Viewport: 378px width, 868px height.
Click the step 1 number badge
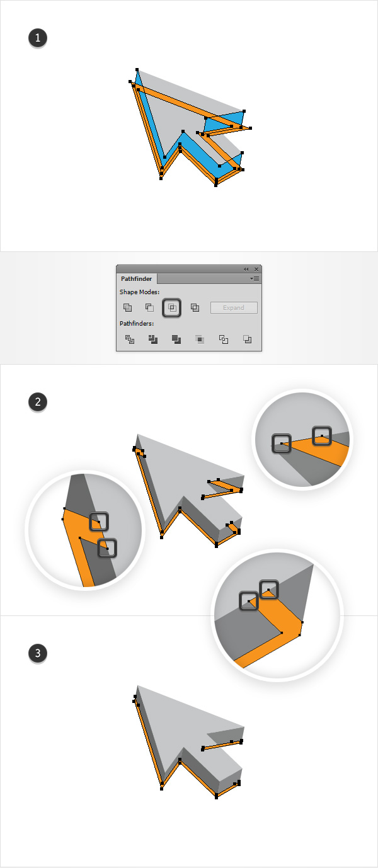point(38,38)
